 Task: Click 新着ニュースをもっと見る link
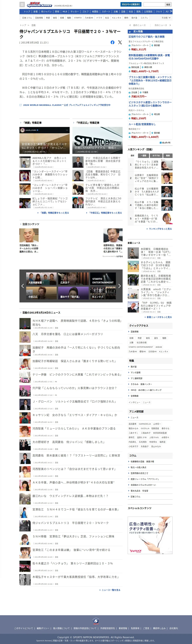(159, 317)
